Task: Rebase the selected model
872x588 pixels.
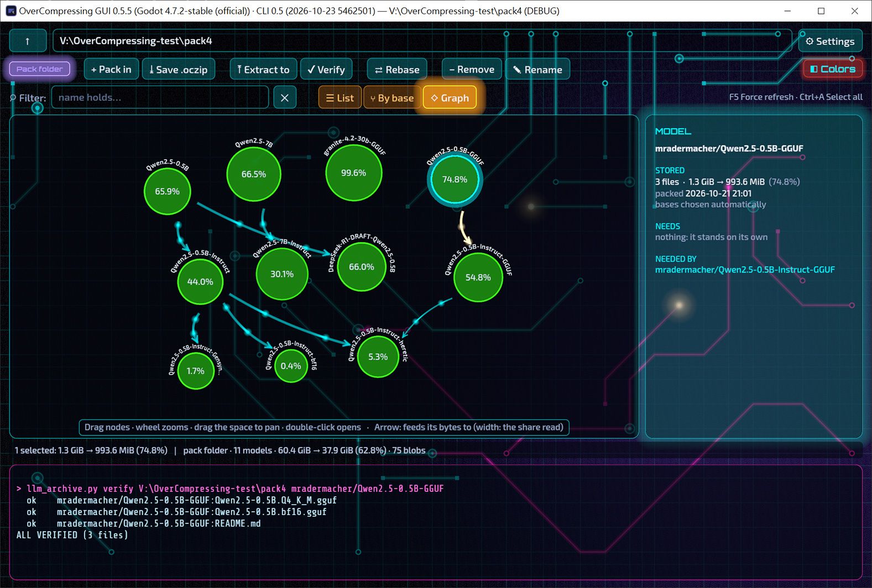Action: tap(397, 70)
